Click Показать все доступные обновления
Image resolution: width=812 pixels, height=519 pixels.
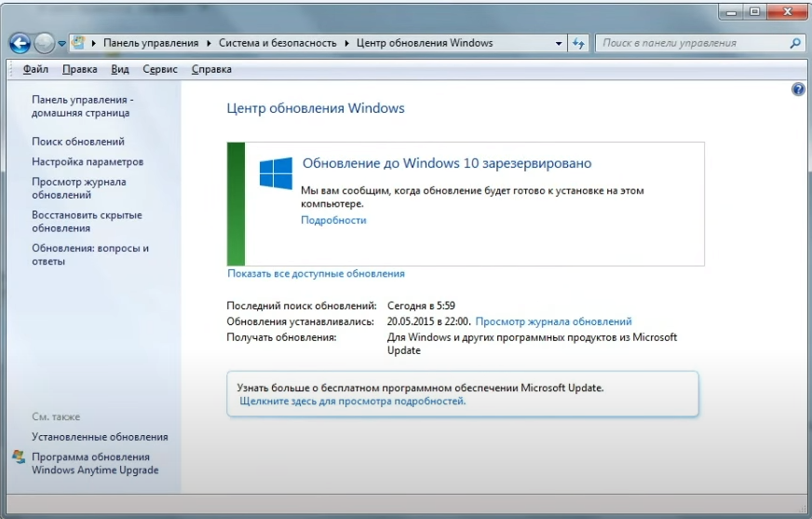[316, 274]
